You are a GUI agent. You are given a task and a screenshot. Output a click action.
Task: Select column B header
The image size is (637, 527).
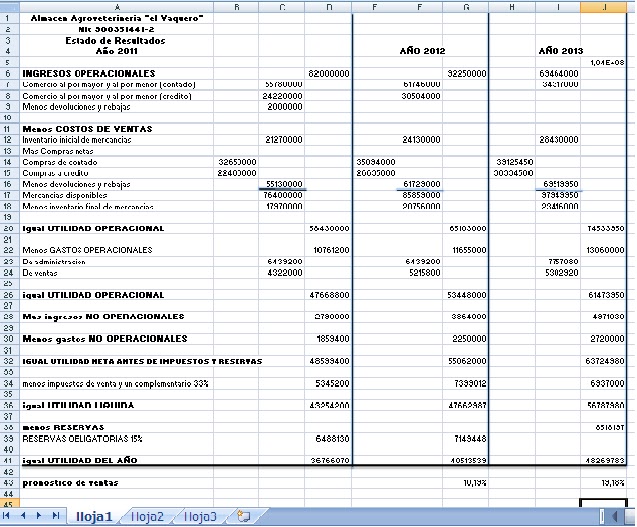coord(236,7)
